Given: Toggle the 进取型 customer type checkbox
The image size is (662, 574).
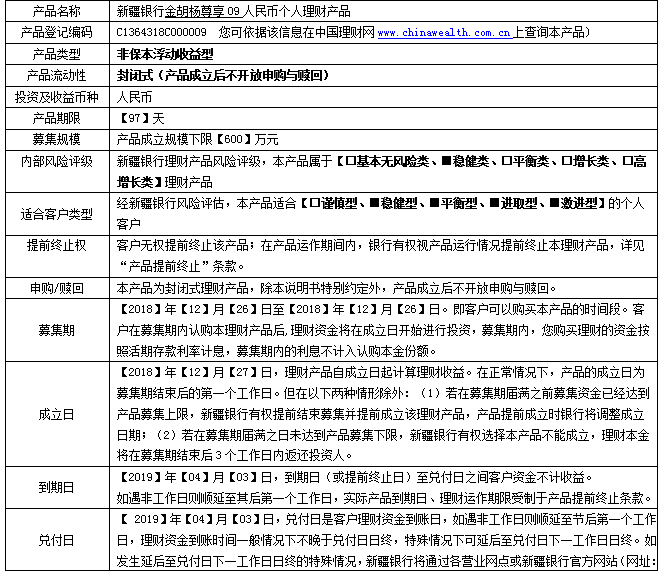Looking at the screenshot, I should 494,203.
